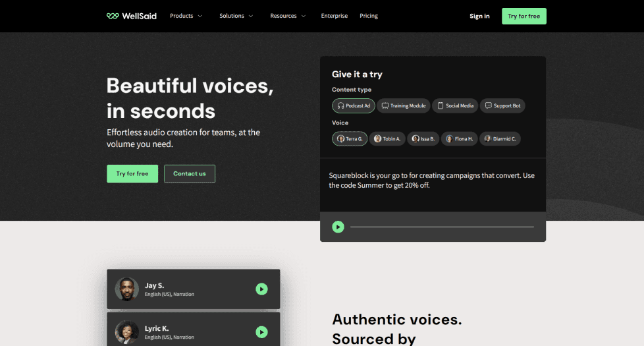Click Issa B.'s avatar icon

(416, 139)
